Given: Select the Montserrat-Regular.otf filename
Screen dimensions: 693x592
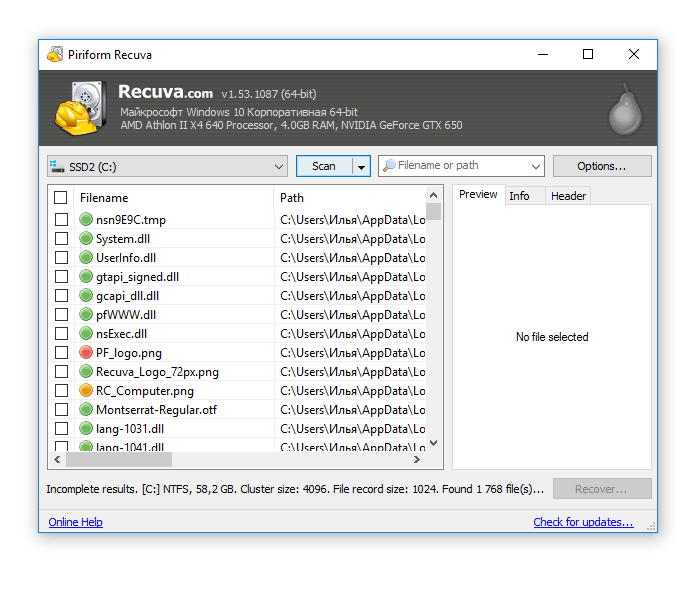Looking at the screenshot, I should [156, 409].
